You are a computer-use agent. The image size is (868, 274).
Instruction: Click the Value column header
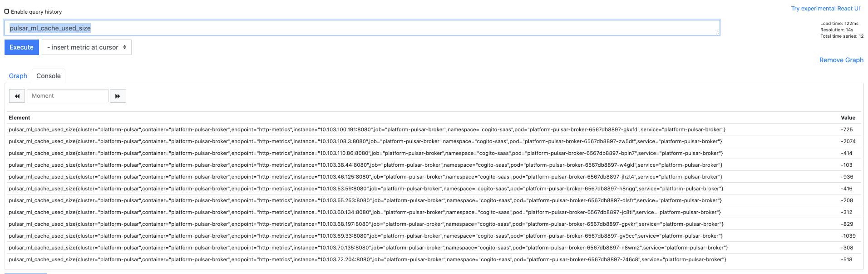pos(848,118)
